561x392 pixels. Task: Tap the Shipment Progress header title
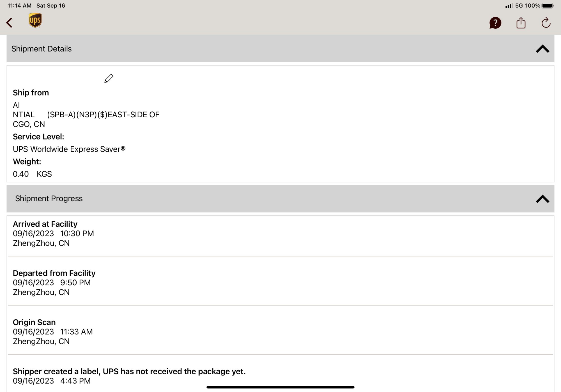(x=49, y=198)
